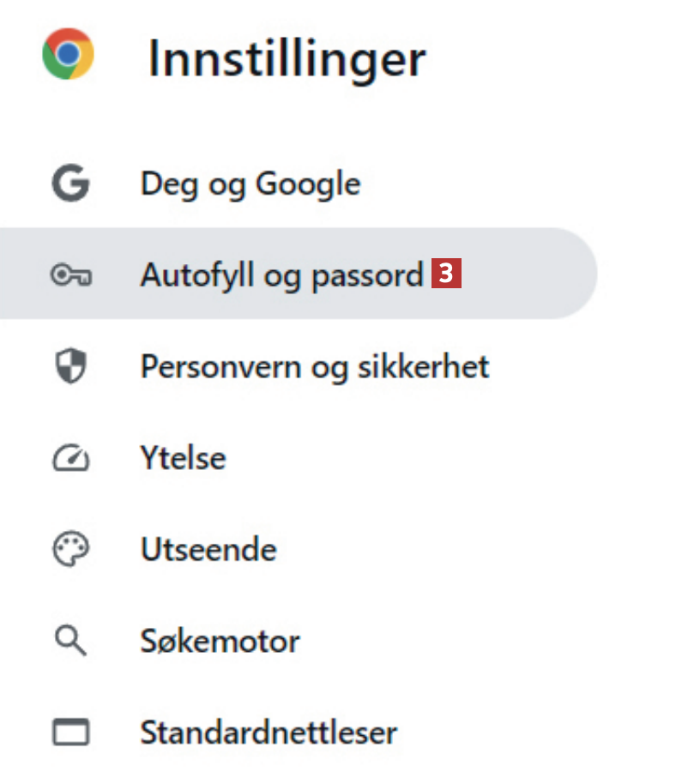Select the Standardnettleser menu entry
Viewport: 688px width, 784px height.
click(x=269, y=733)
